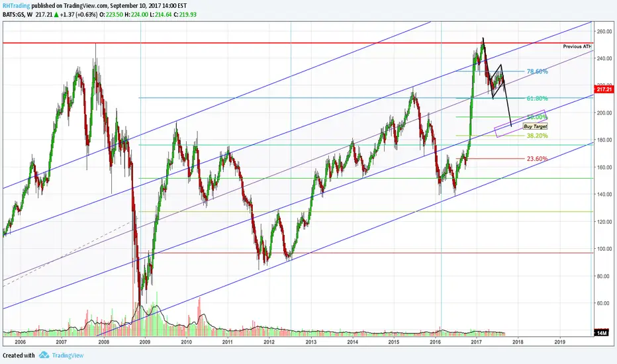The image size is (617, 364).
Task: Click the 23.60% Fibonacci label
Action: tap(537, 159)
